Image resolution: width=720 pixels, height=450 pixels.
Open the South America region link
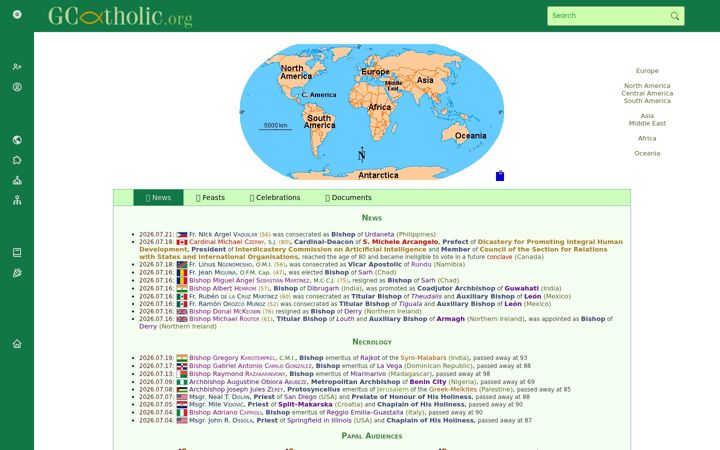coord(647,101)
